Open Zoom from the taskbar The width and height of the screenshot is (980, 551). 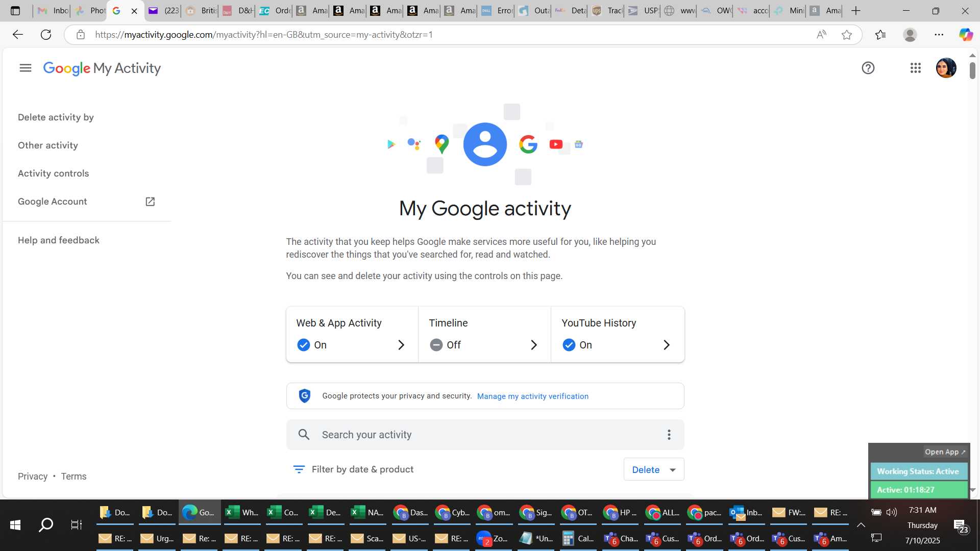[493, 539]
